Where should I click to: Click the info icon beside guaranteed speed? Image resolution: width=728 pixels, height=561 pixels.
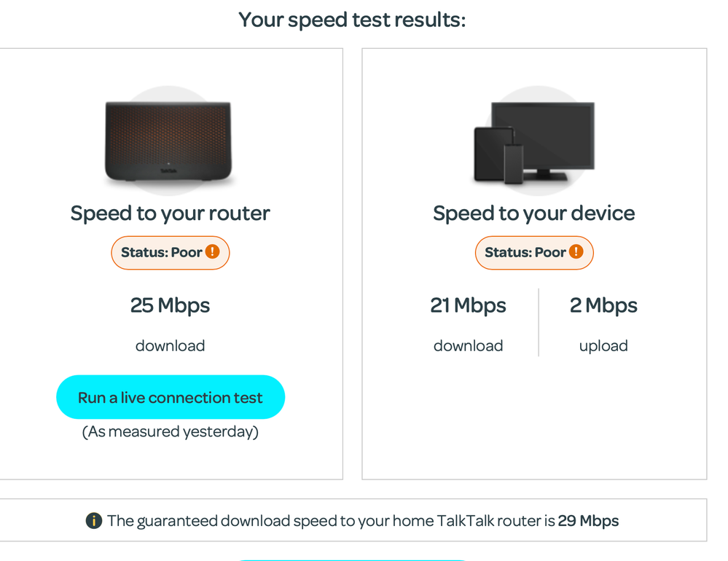[x=93, y=521]
